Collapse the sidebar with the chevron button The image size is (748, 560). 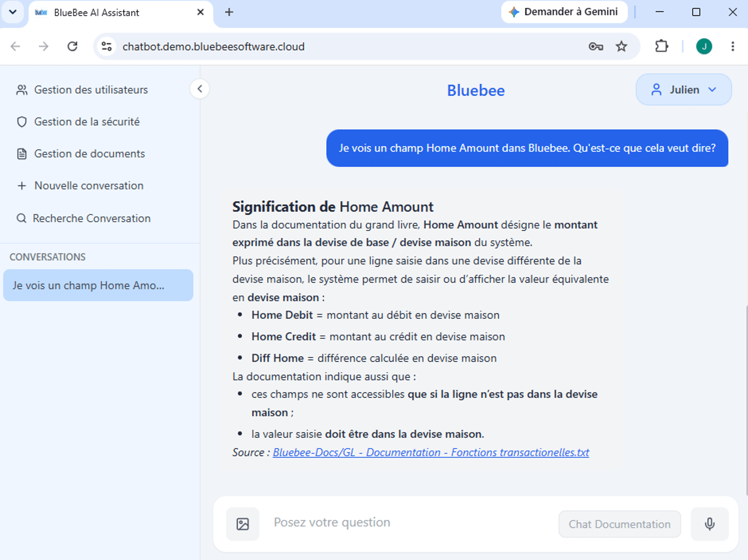[200, 89]
